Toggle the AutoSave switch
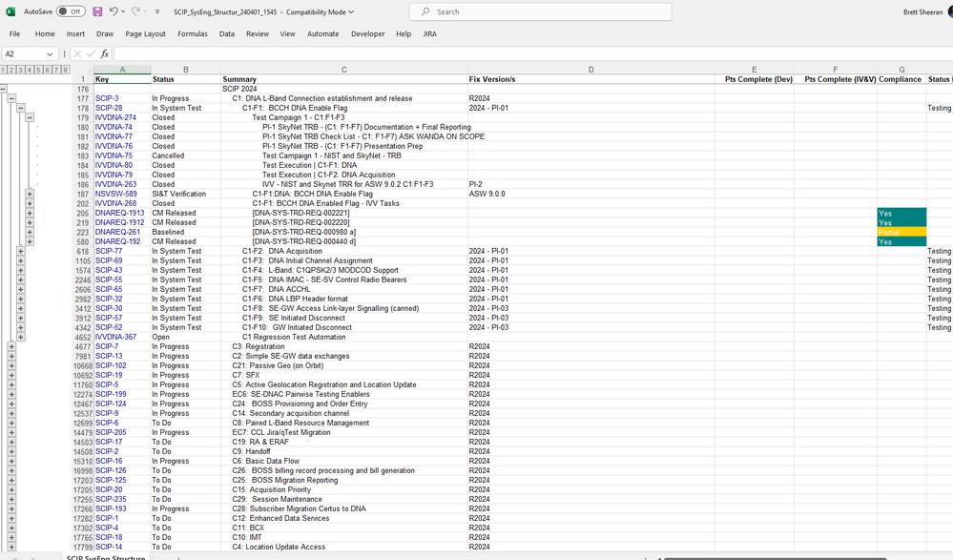Screen dimensions: 953x560 (71, 11)
